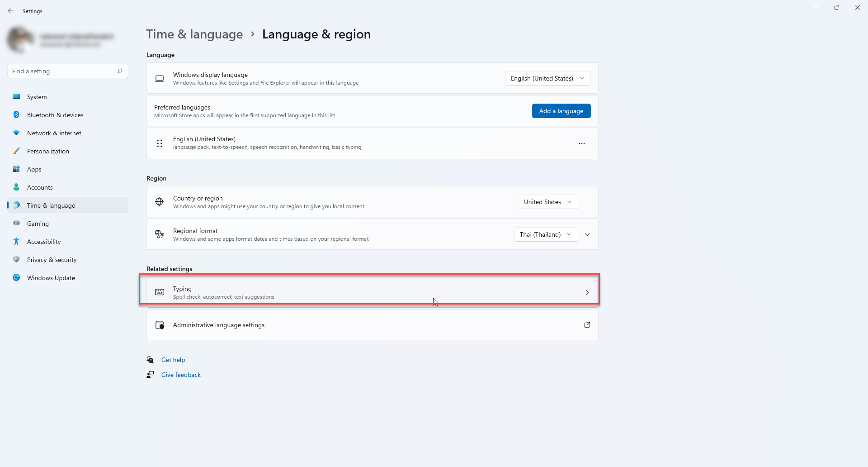Click the Privacy shield icon
This screenshot has width=868, height=467.
pyautogui.click(x=16, y=260)
